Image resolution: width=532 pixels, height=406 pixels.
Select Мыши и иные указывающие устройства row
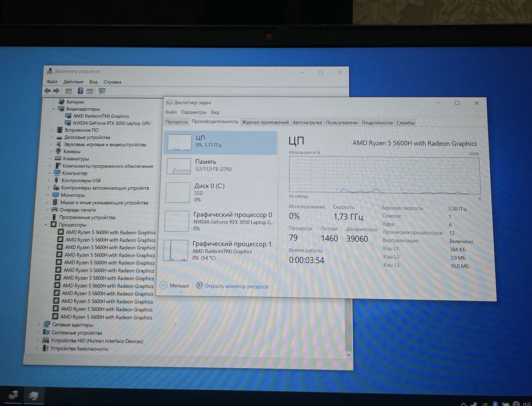click(x=104, y=202)
